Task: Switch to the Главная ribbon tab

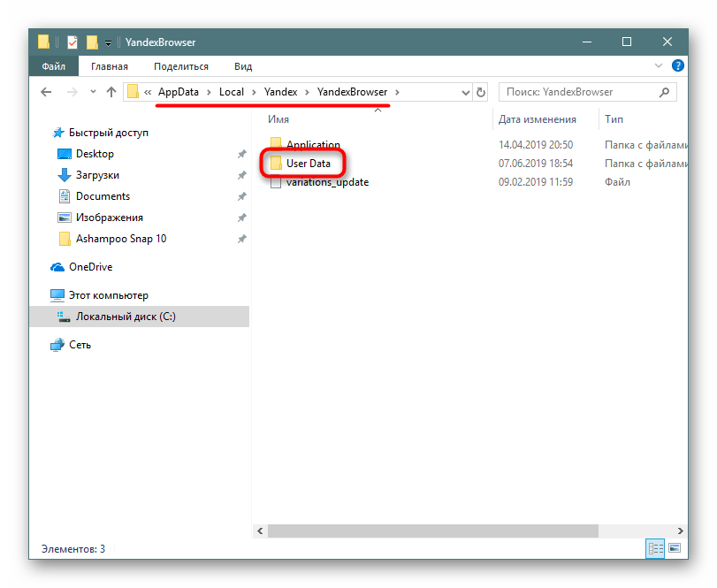Action: (x=110, y=66)
